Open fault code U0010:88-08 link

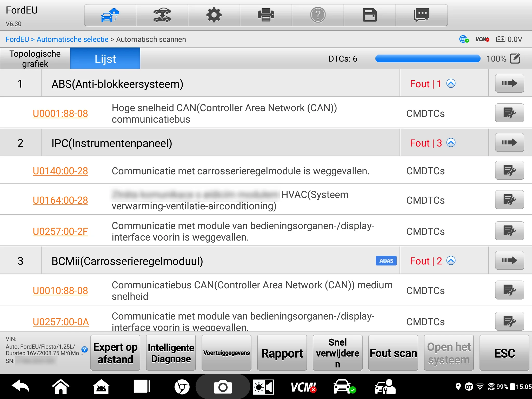(x=60, y=291)
